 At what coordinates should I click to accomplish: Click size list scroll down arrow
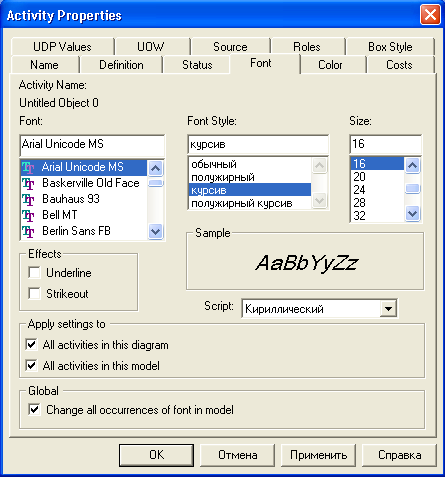tap(412, 213)
